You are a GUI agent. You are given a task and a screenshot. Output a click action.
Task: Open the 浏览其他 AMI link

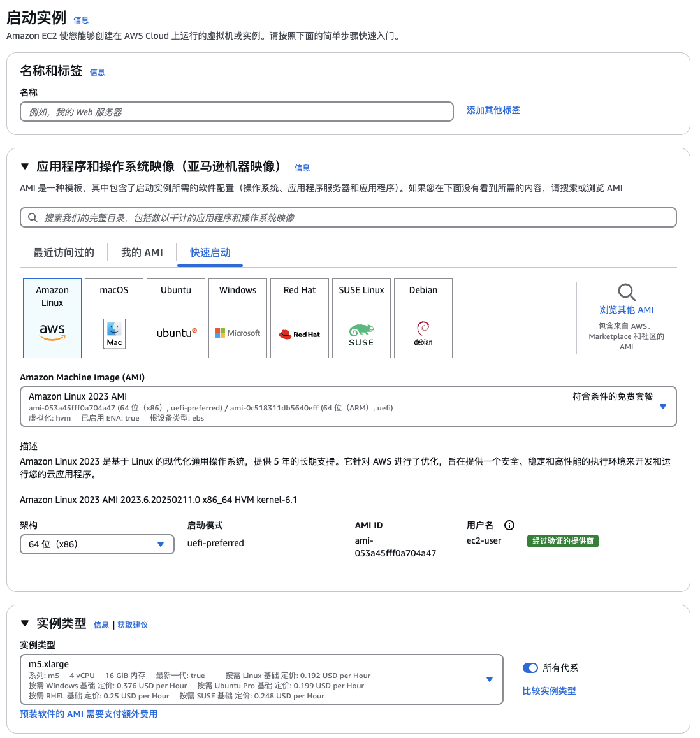(x=627, y=310)
